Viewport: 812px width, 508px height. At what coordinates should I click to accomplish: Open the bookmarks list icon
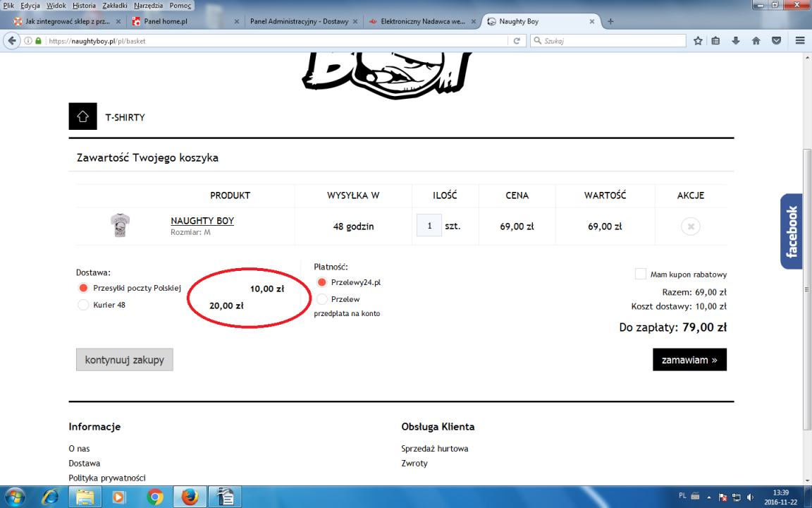point(715,40)
